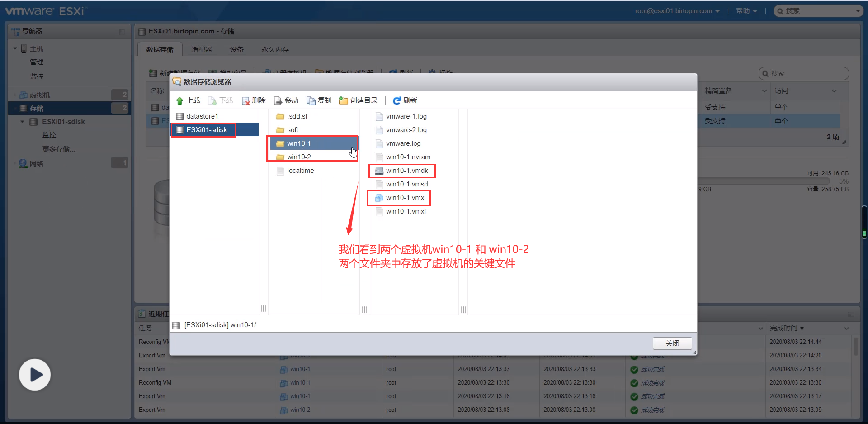
Task: Select win10-1.vmx config file
Action: click(x=405, y=198)
